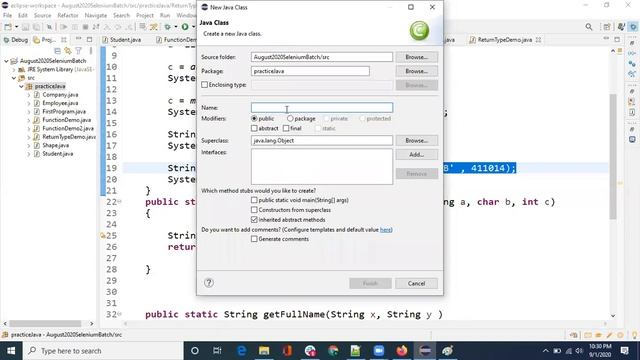Click into the Superclass input field
Screen dimensions: 640x360
coord(322,140)
